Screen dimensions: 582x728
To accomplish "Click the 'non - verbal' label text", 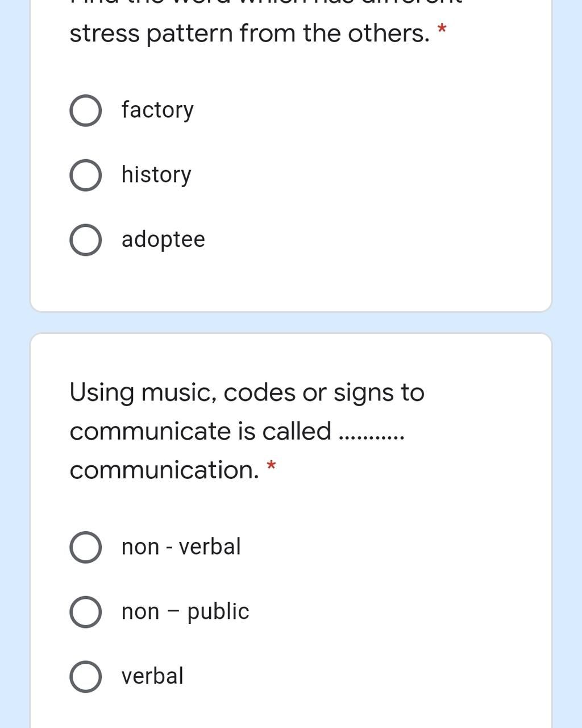I will [x=181, y=547].
